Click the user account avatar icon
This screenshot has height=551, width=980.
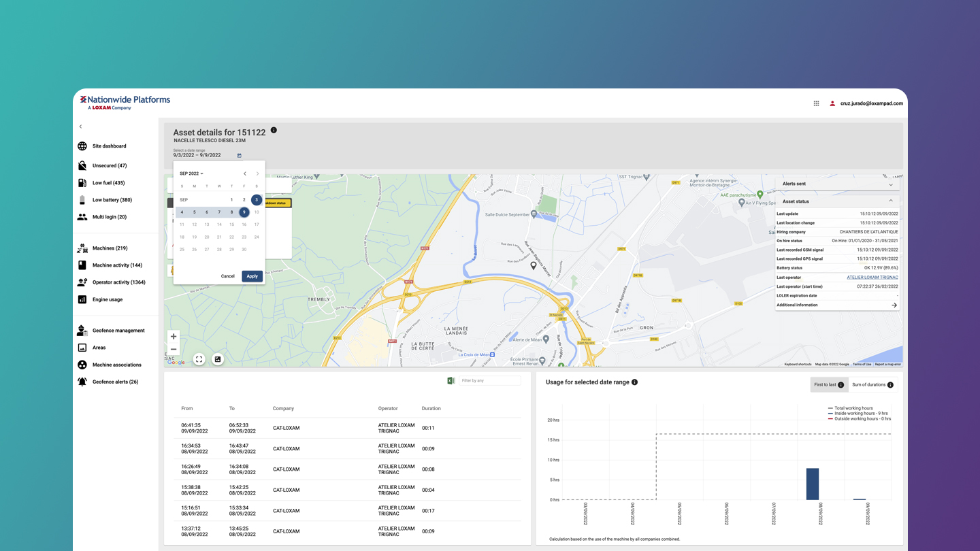[x=832, y=103]
